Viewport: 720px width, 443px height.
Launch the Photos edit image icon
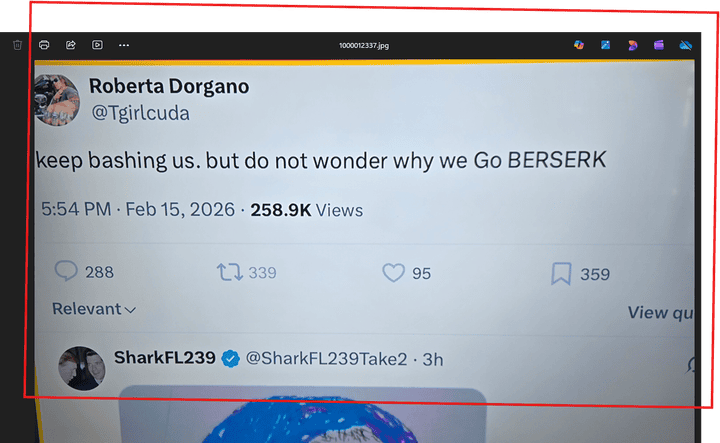pos(606,45)
